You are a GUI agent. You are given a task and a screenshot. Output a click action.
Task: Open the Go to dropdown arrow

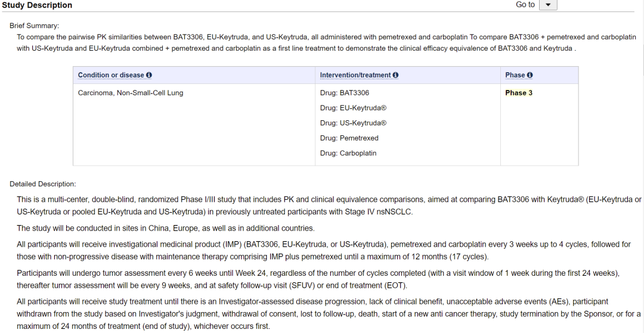coord(548,5)
